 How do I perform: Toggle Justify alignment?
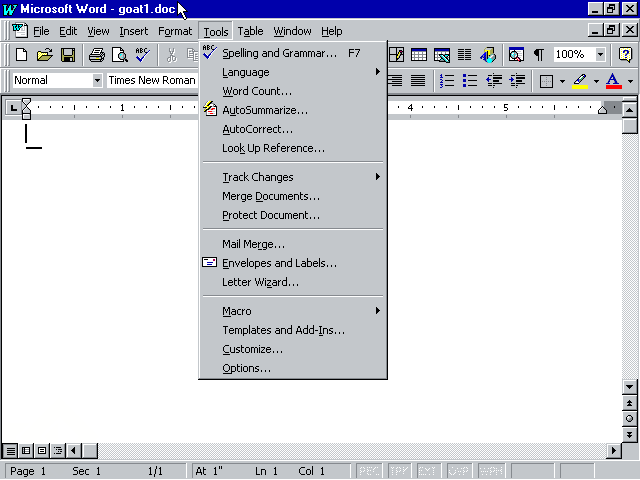pos(418,80)
